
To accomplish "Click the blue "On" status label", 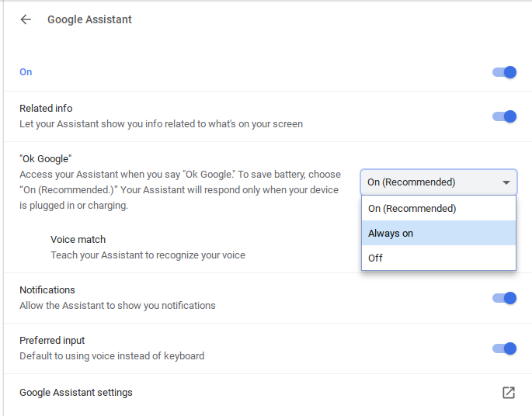I will point(26,72).
